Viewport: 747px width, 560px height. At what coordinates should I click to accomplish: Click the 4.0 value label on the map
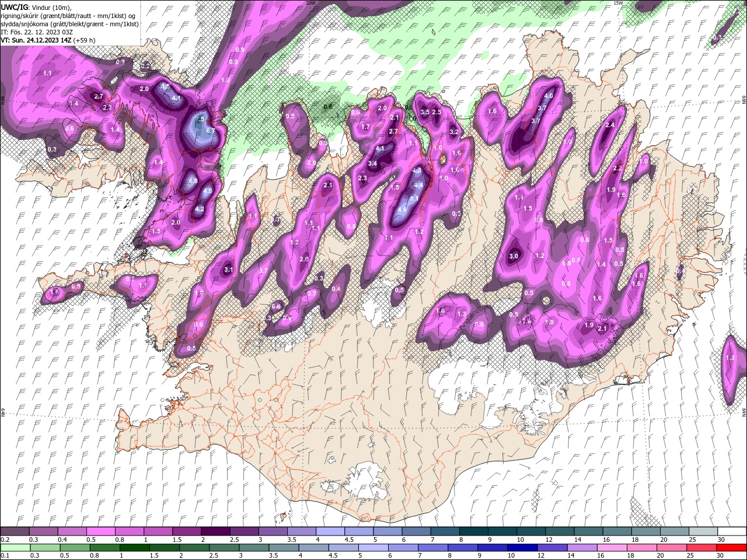point(549,96)
